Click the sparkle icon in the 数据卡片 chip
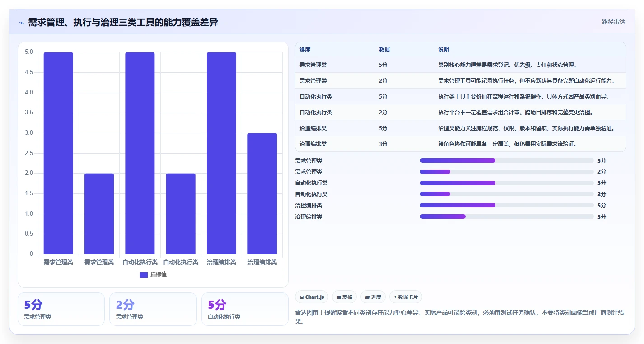 click(x=395, y=297)
